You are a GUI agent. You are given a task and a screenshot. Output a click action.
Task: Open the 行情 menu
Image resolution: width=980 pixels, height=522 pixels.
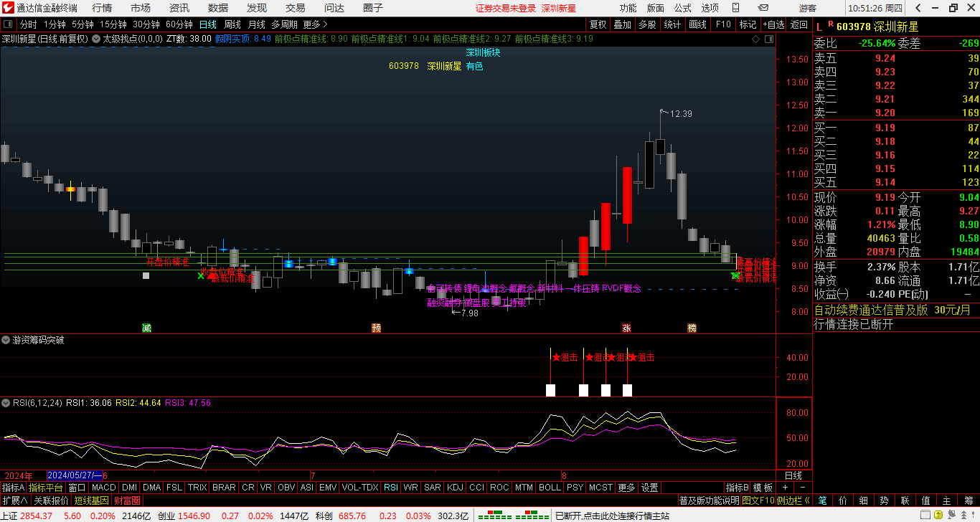click(x=103, y=8)
